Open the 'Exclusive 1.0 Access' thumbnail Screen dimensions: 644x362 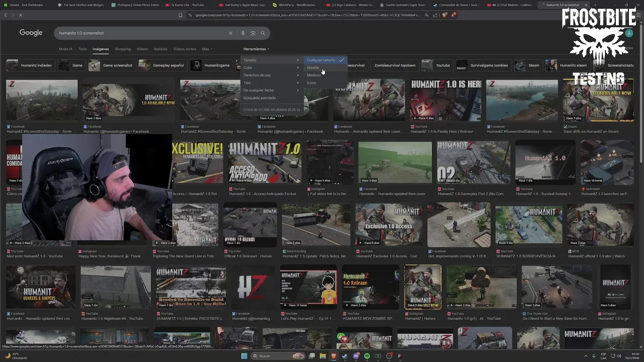tap(389, 225)
